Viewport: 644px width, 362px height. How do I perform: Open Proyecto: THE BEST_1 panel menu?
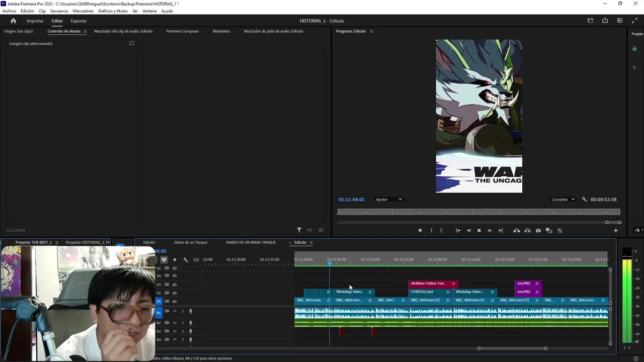pos(56,242)
